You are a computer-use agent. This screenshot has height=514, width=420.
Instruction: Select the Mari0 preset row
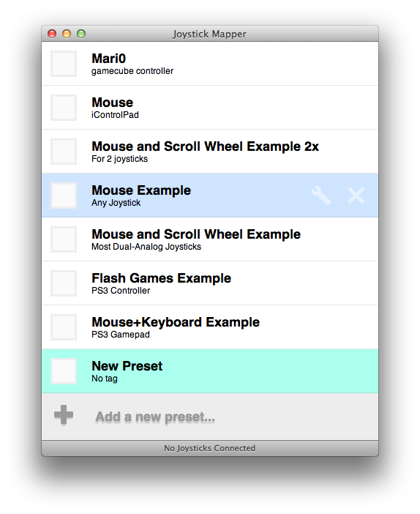click(210, 64)
